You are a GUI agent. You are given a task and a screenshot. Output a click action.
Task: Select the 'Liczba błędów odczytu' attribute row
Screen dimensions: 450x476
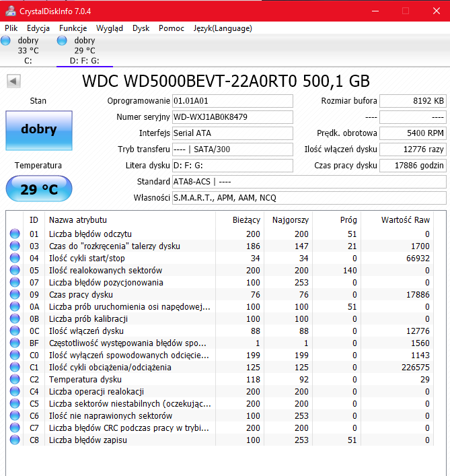219,234
